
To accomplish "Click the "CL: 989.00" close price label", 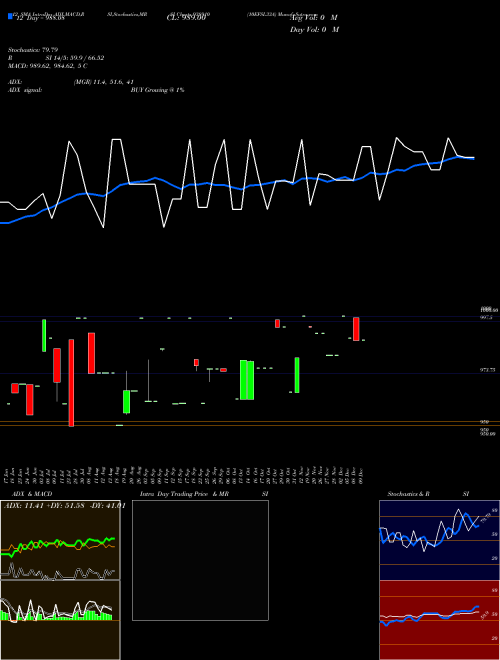I will click(x=186, y=18).
